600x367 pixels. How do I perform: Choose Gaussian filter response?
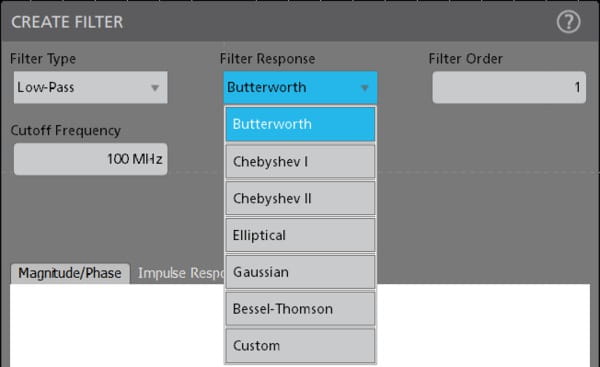pyautogui.click(x=300, y=272)
